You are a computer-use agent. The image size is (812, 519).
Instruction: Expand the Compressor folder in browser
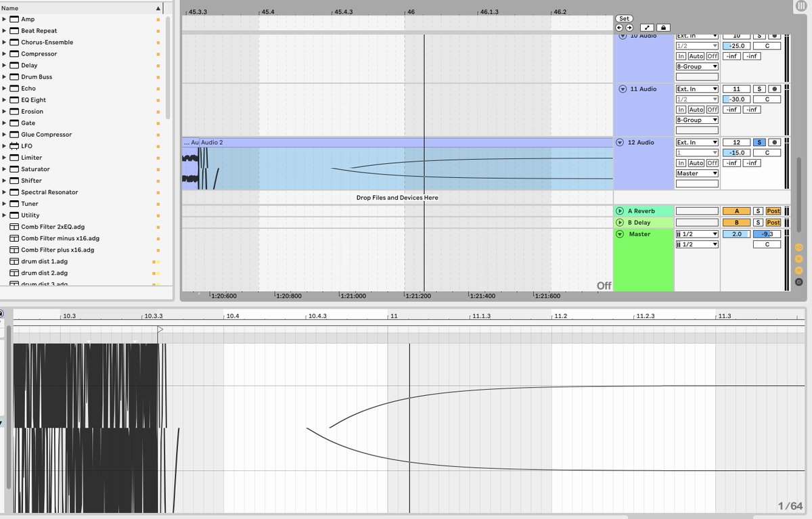pyautogui.click(x=4, y=53)
